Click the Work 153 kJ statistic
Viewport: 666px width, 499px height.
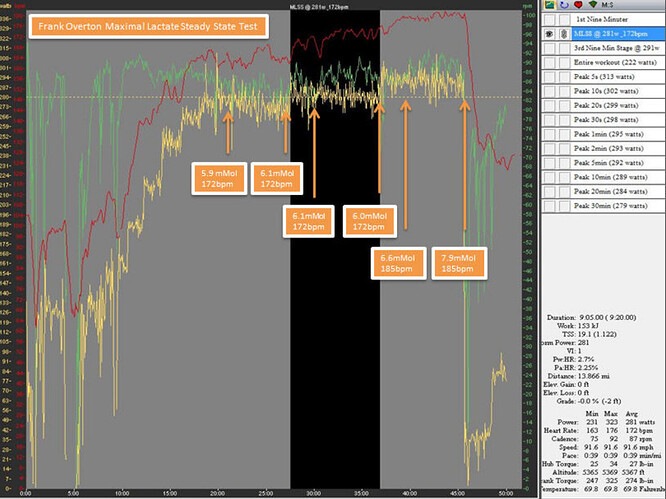[577, 326]
